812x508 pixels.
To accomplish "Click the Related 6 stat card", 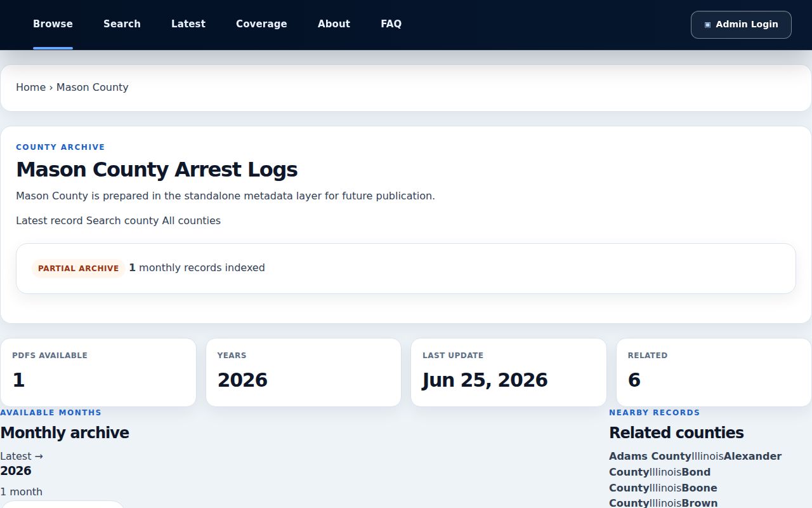I will 714,372.
